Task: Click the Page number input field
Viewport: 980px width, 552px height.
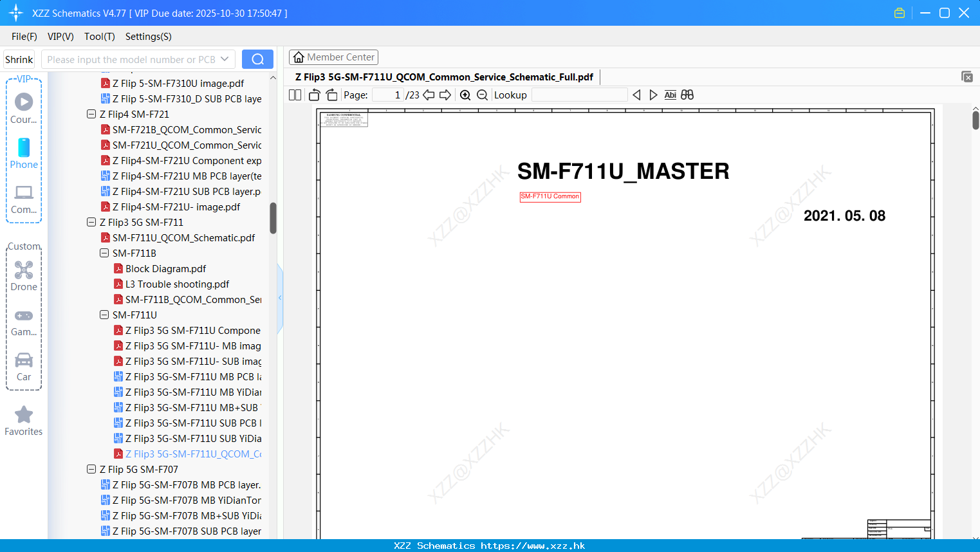Action: [388, 95]
